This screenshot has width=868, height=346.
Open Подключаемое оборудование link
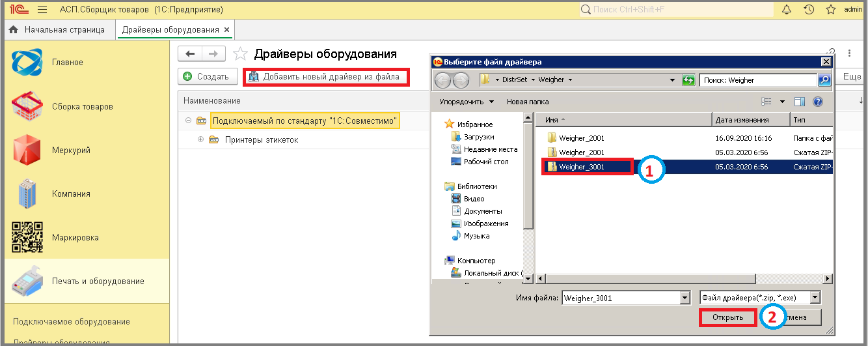coord(72,321)
